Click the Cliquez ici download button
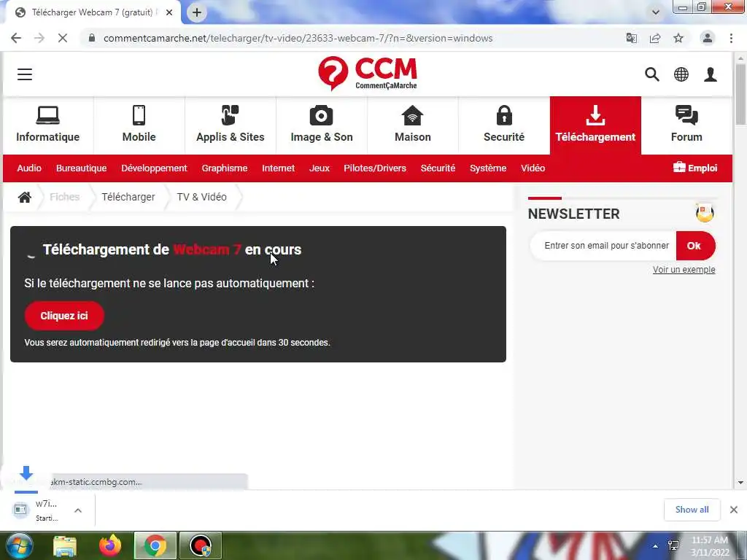Viewport: 747px width, 560px height. (x=64, y=316)
